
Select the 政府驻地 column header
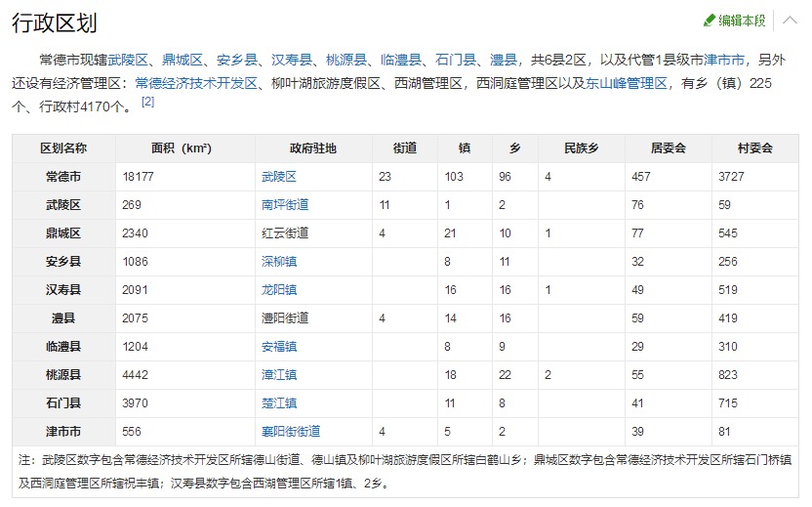(313, 148)
